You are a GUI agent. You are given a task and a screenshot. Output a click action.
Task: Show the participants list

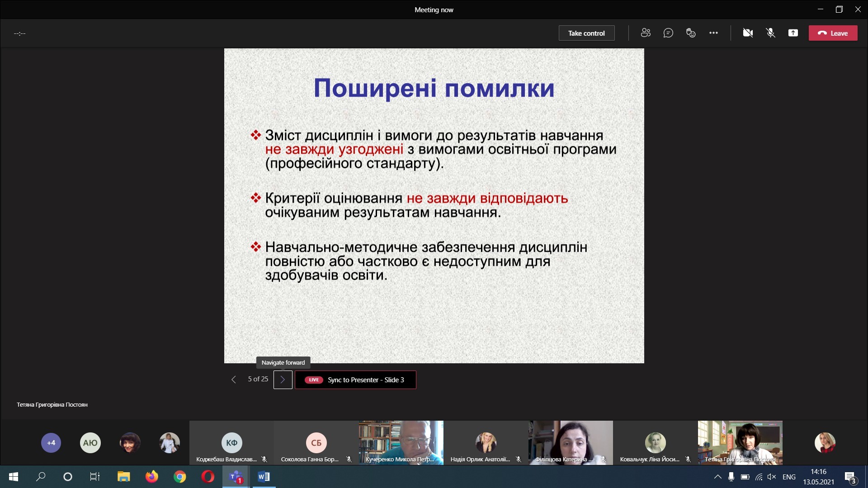tap(646, 33)
